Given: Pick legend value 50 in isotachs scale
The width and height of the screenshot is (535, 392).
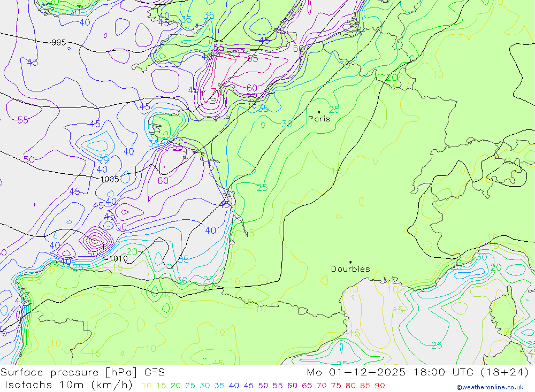Looking at the screenshot, I should pos(263,386).
